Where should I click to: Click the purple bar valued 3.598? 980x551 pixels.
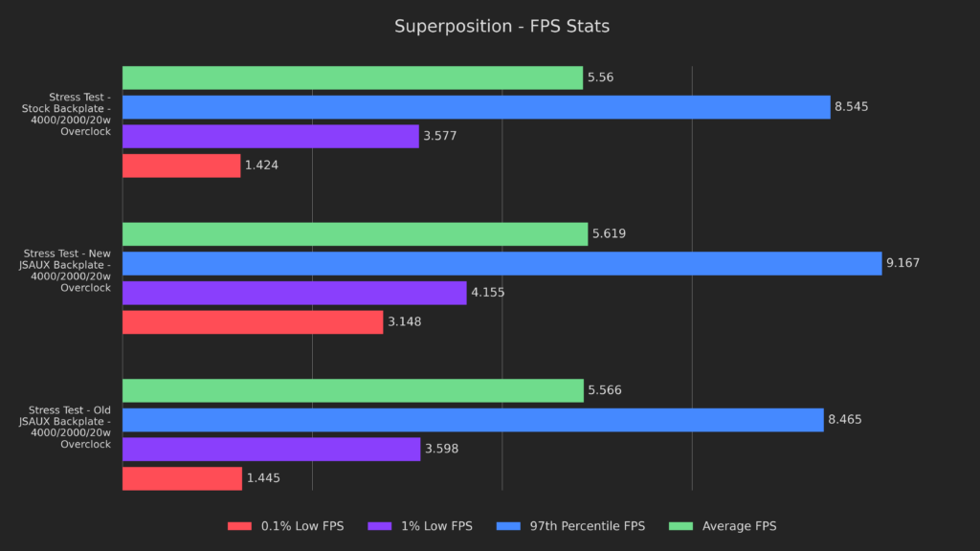point(271,450)
